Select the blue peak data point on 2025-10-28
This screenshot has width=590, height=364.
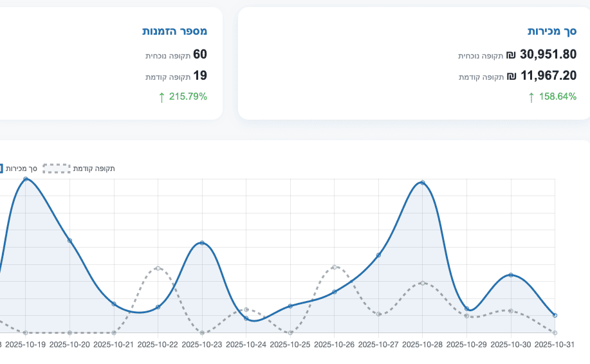[422, 183]
